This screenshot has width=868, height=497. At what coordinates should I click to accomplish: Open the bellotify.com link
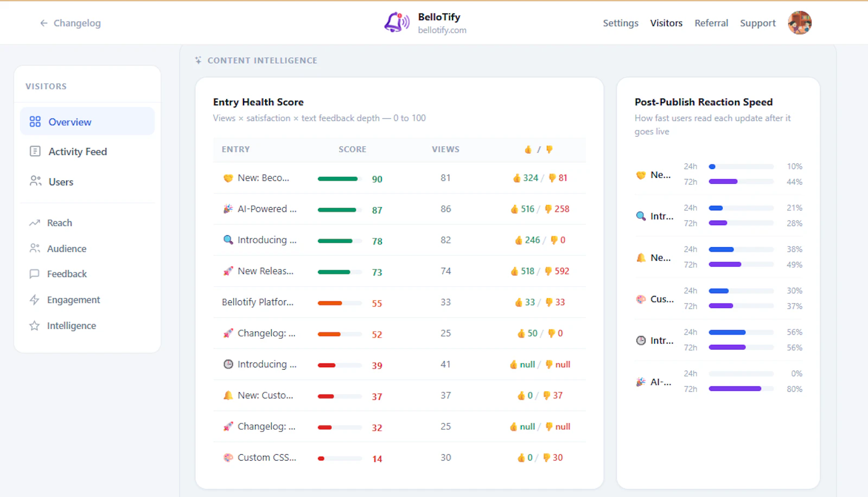(x=442, y=30)
